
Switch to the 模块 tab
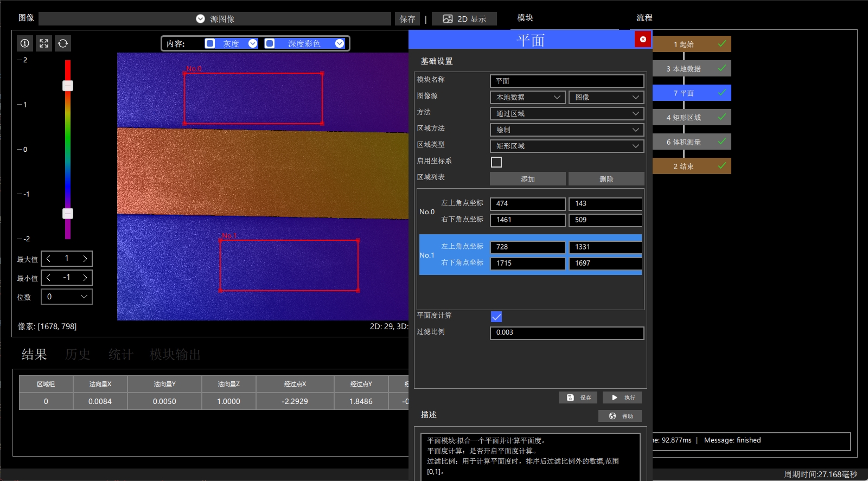point(525,18)
